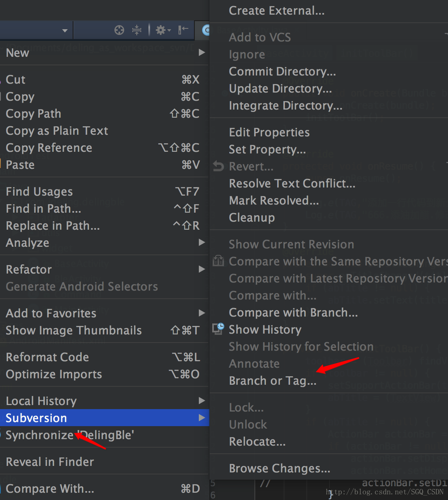Click the scroll from source target icon

(119, 30)
